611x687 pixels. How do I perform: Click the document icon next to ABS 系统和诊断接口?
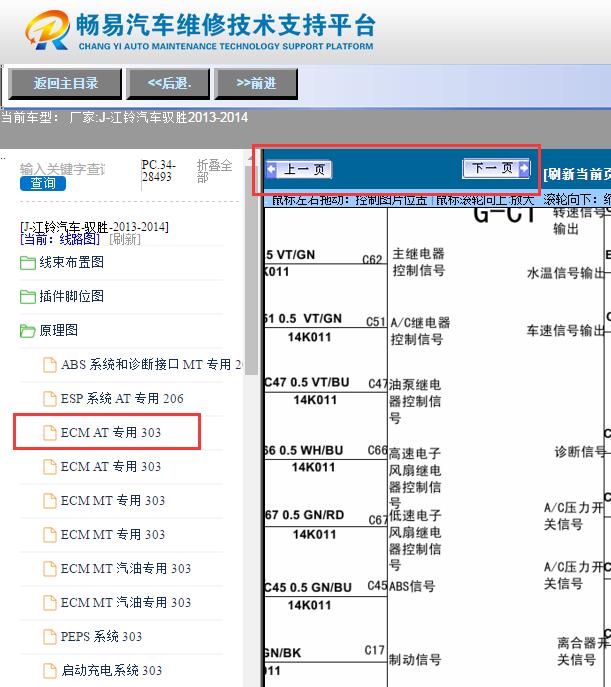tap(49, 365)
